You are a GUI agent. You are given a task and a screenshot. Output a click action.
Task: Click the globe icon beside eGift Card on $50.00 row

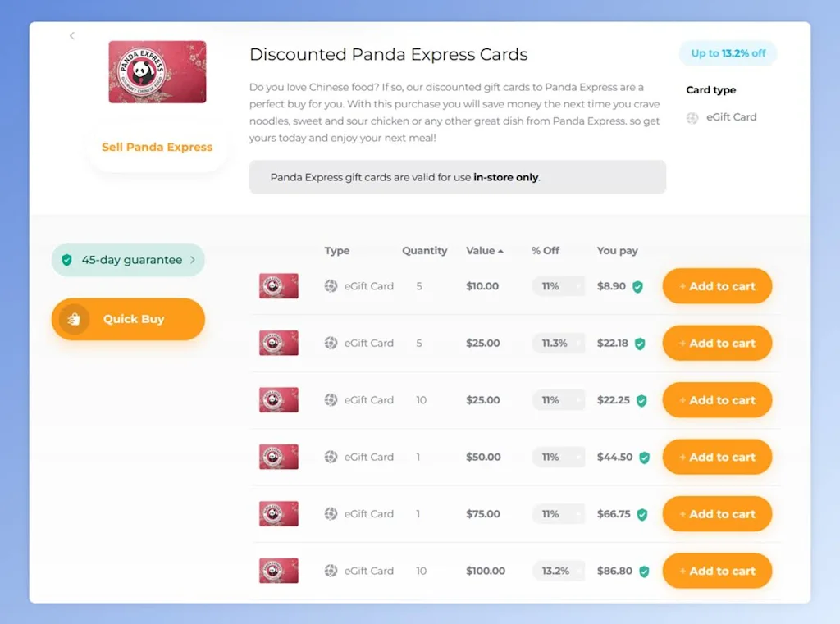tap(331, 457)
